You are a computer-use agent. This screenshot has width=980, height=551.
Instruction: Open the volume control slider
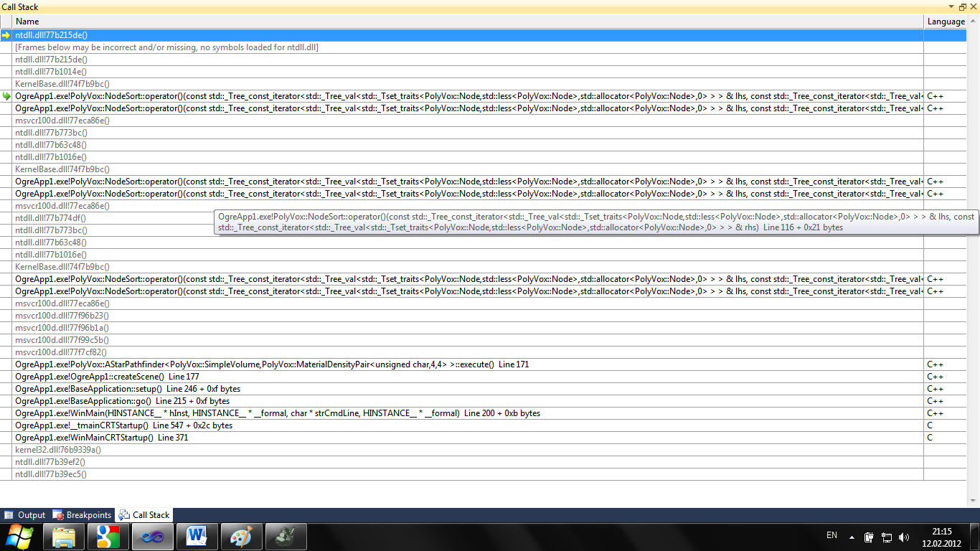[x=903, y=537]
